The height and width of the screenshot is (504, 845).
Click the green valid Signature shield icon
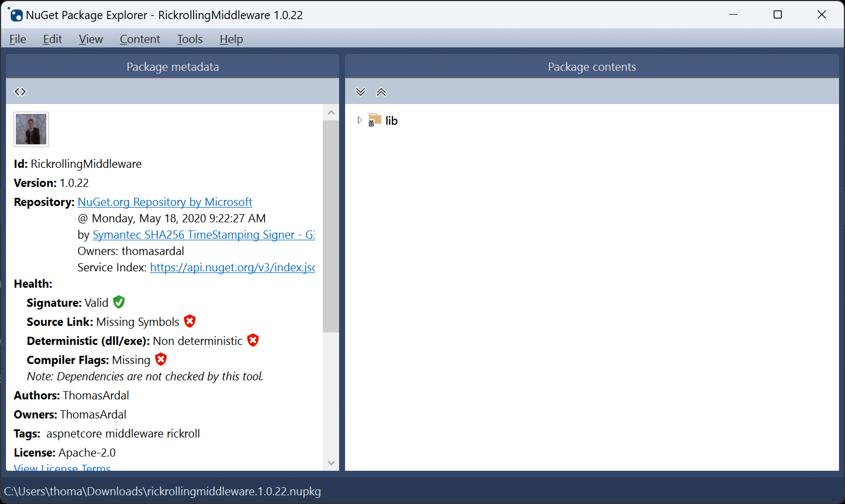pyautogui.click(x=119, y=302)
